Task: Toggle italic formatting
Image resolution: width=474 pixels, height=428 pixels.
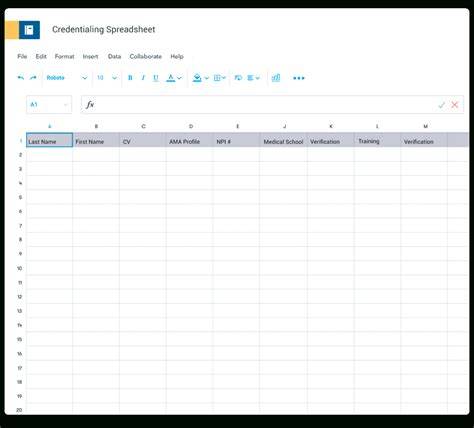Action: [143, 78]
